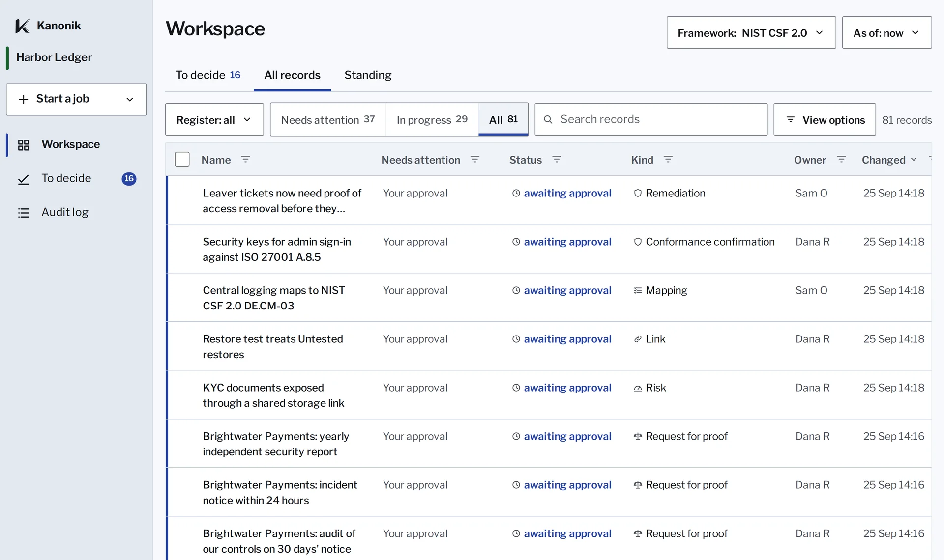The height and width of the screenshot is (560, 944).
Task: Select the All 81 filter segment
Action: [x=503, y=119]
